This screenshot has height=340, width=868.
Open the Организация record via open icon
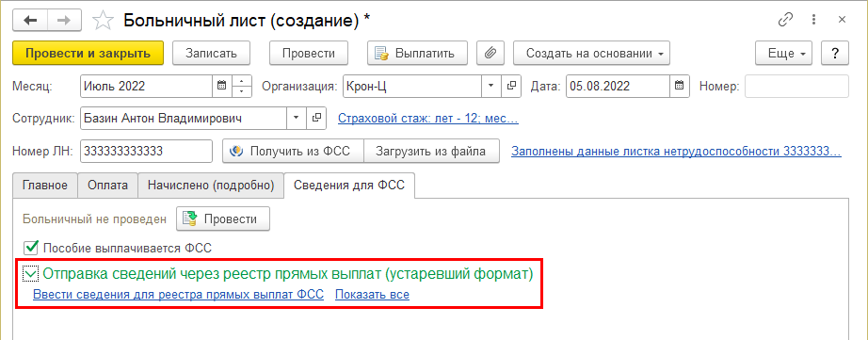(x=511, y=86)
